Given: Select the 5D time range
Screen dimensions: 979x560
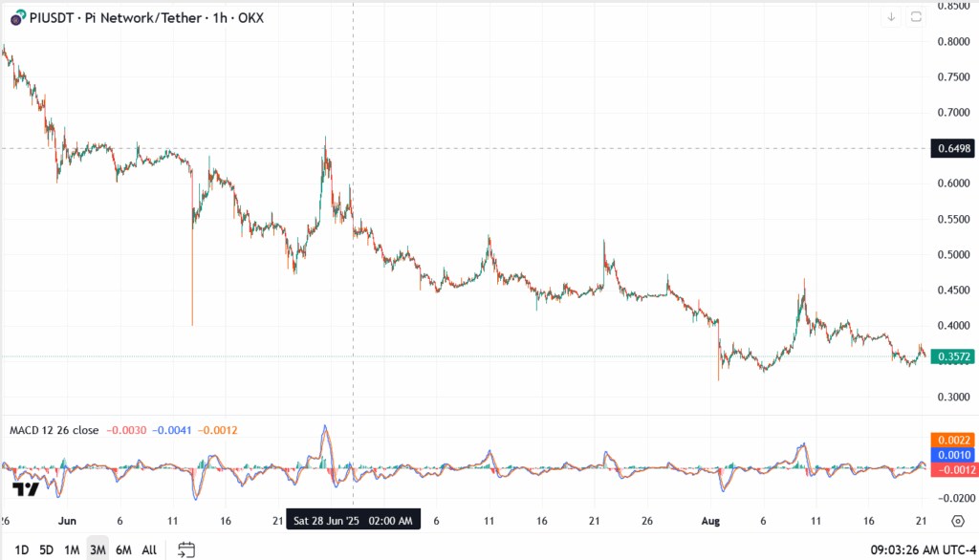Looking at the screenshot, I should [46, 550].
